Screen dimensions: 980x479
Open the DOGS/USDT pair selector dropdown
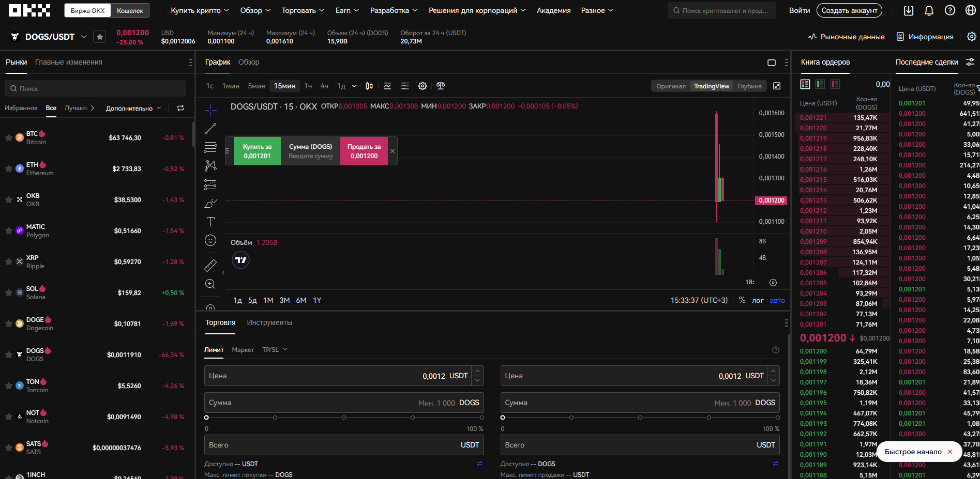(x=84, y=37)
